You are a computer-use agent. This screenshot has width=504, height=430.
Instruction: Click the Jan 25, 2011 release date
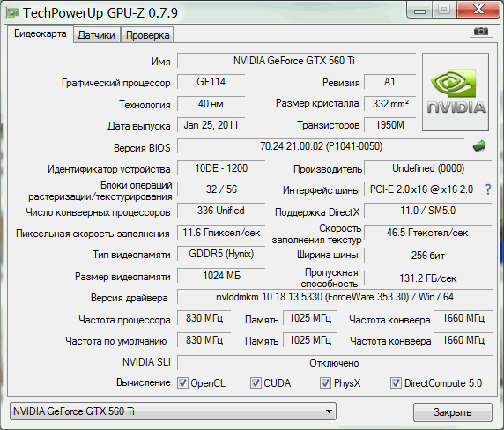click(211, 125)
